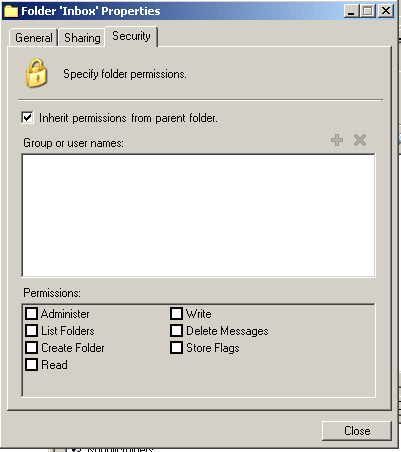Switch to the General tab

[34, 38]
